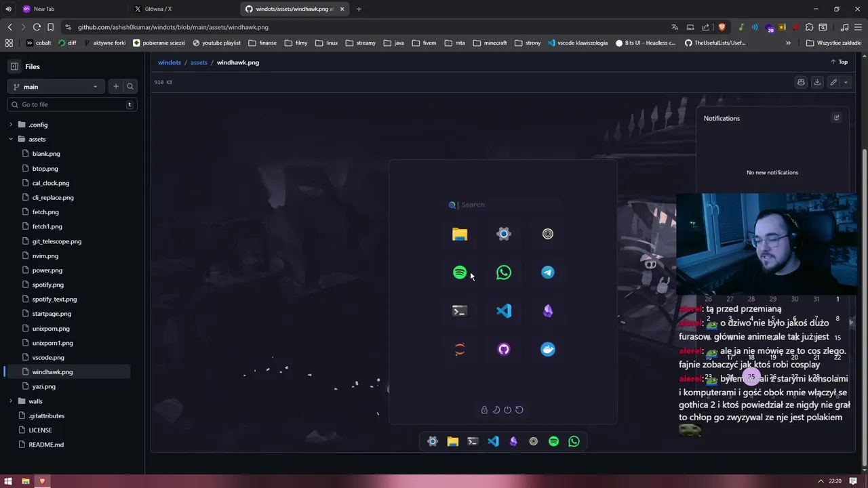The height and width of the screenshot is (488, 868).
Task: Open File Explorer from the taskbar
Action: 25,481
